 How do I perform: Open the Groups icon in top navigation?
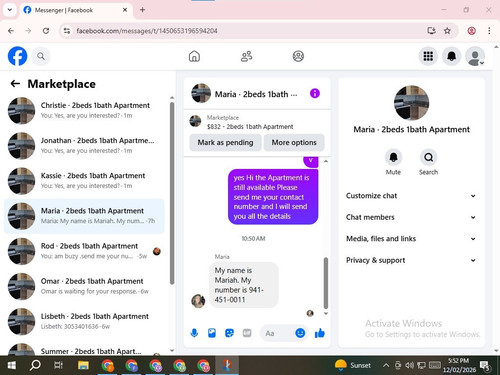[298, 56]
